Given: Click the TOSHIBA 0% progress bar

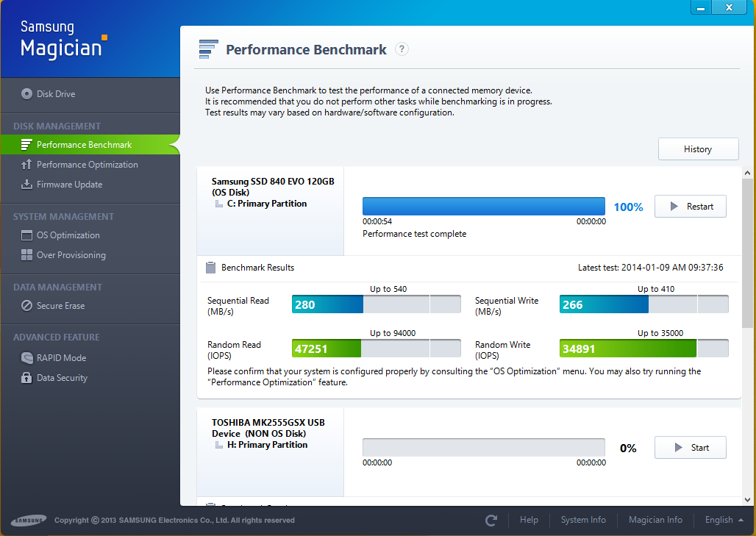Looking at the screenshot, I should 484,447.
